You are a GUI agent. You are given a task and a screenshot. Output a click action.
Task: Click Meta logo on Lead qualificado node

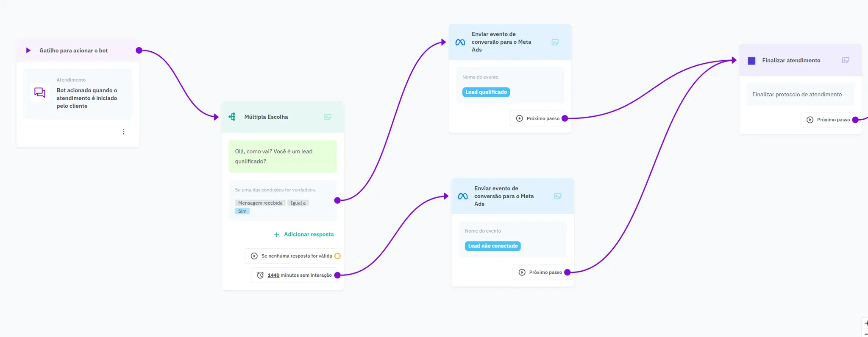460,42
